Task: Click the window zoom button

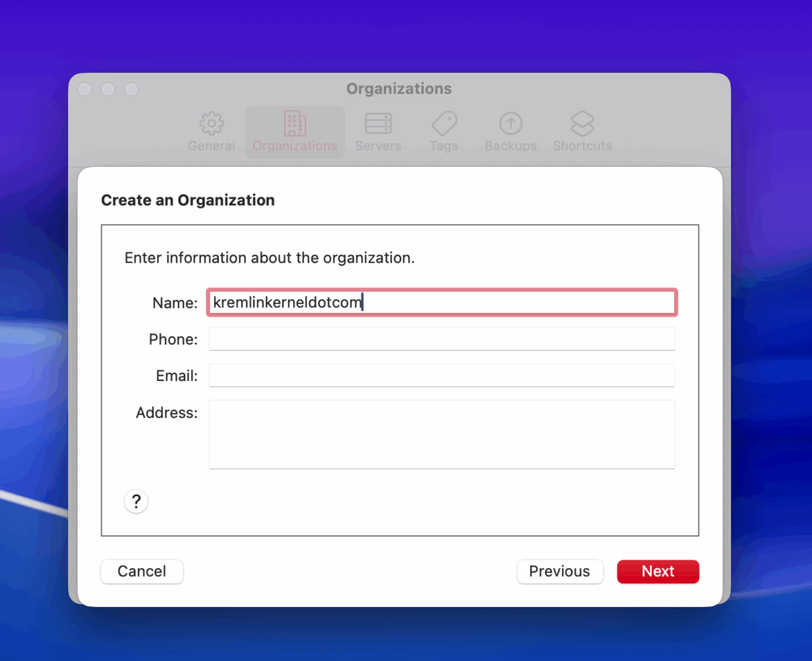Action: [132, 90]
